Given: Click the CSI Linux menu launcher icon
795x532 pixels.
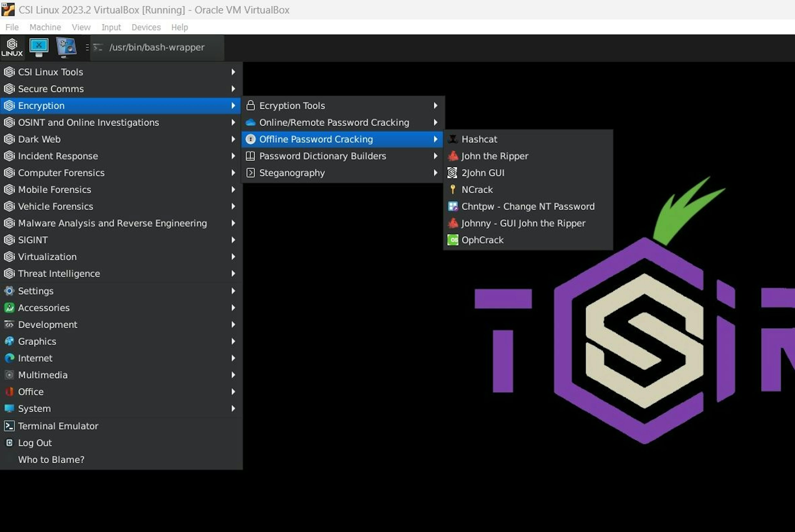Looking at the screenshot, I should coord(12,48).
